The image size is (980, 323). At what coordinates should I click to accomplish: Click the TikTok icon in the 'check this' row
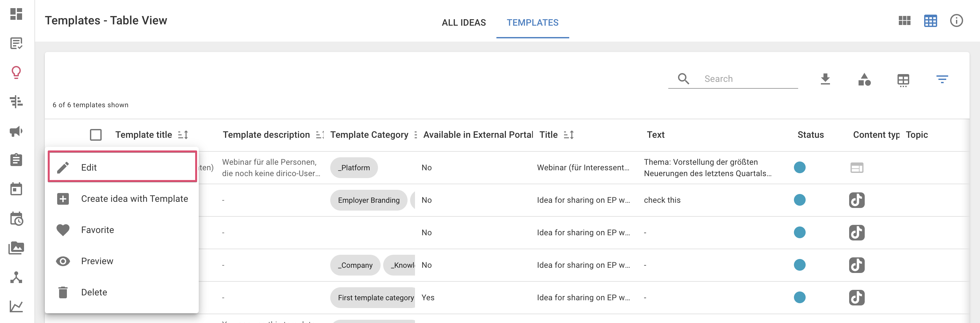(x=856, y=200)
